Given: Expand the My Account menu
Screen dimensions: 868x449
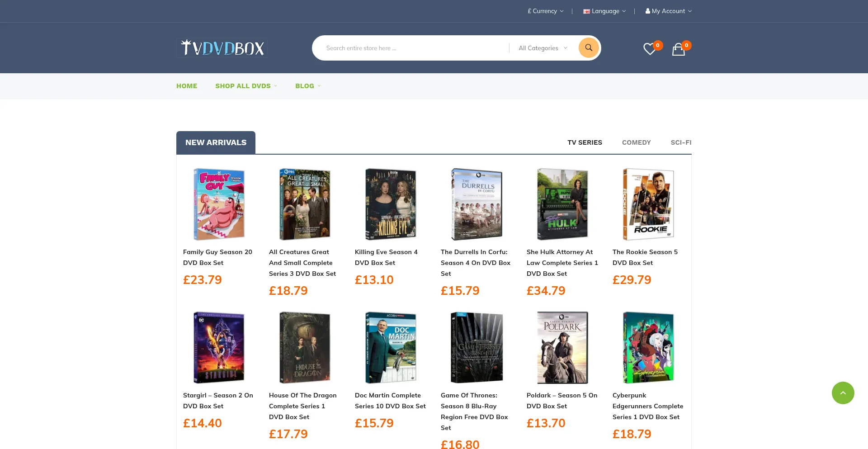Looking at the screenshot, I should click(x=668, y=11).
